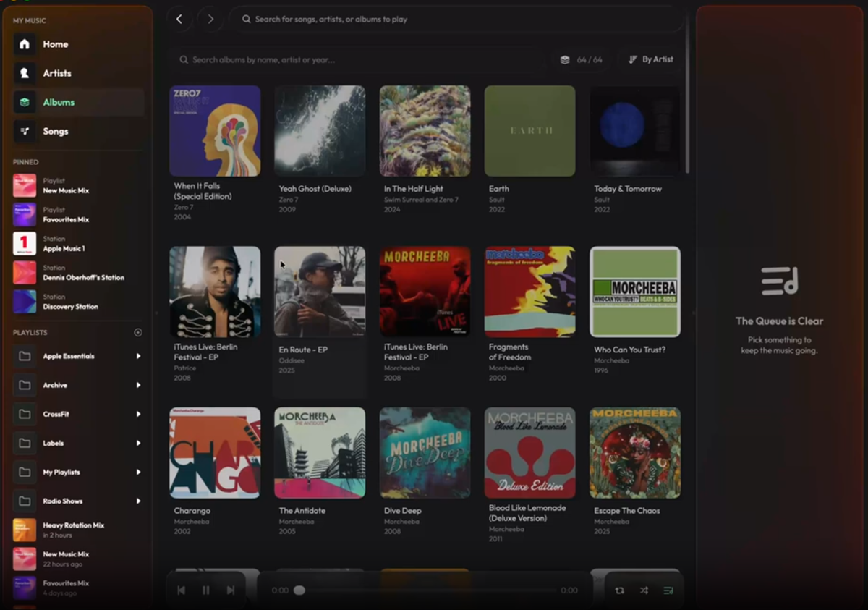
Task: Open the When It Falls album cover
Action: pyautogui.click(x=215, y=131)
